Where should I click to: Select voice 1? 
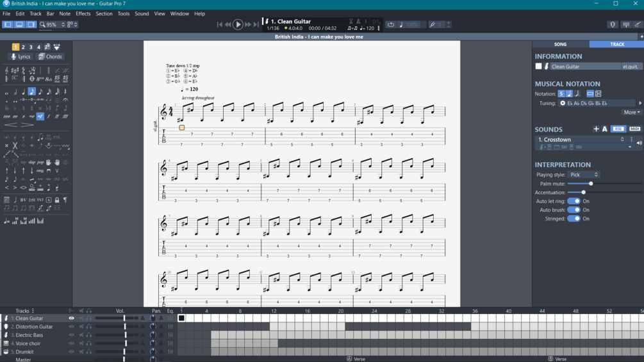pos(15,47)
